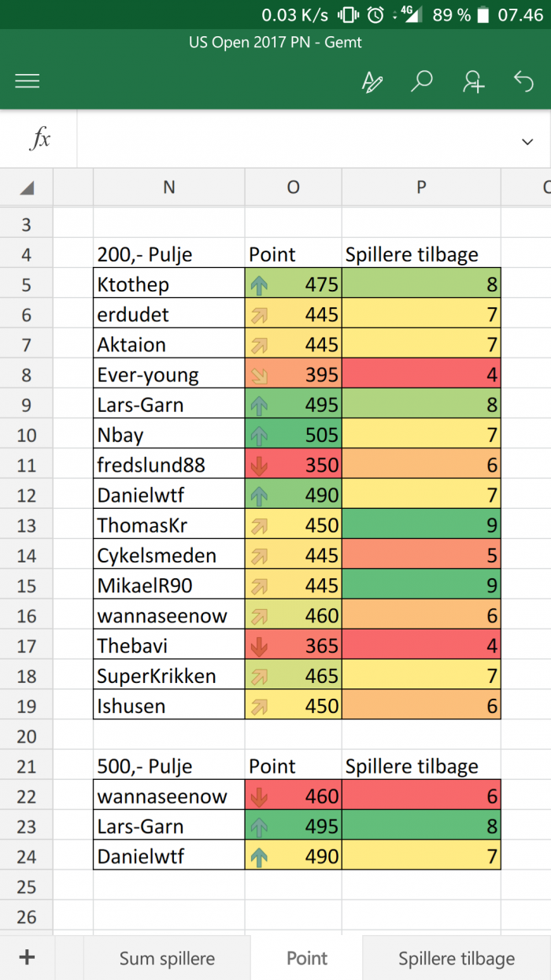Select the red cell with 350

tap(294, 465)
